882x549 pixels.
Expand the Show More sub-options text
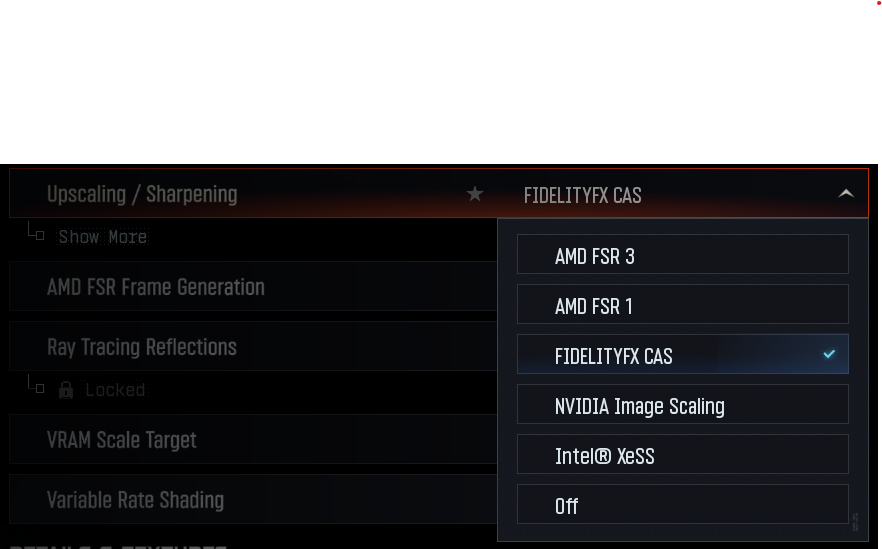(x=103, y=237)
